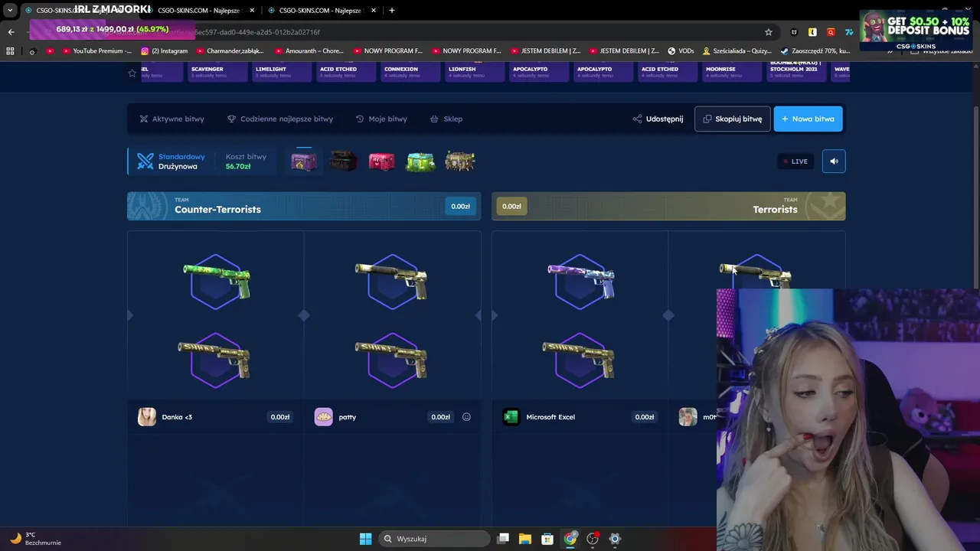
Task: Click the browser address bar
Action: click(398, 32)
